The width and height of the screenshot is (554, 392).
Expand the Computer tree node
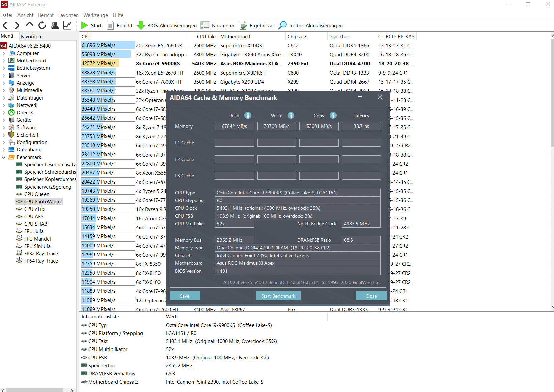tap(4, 53)
